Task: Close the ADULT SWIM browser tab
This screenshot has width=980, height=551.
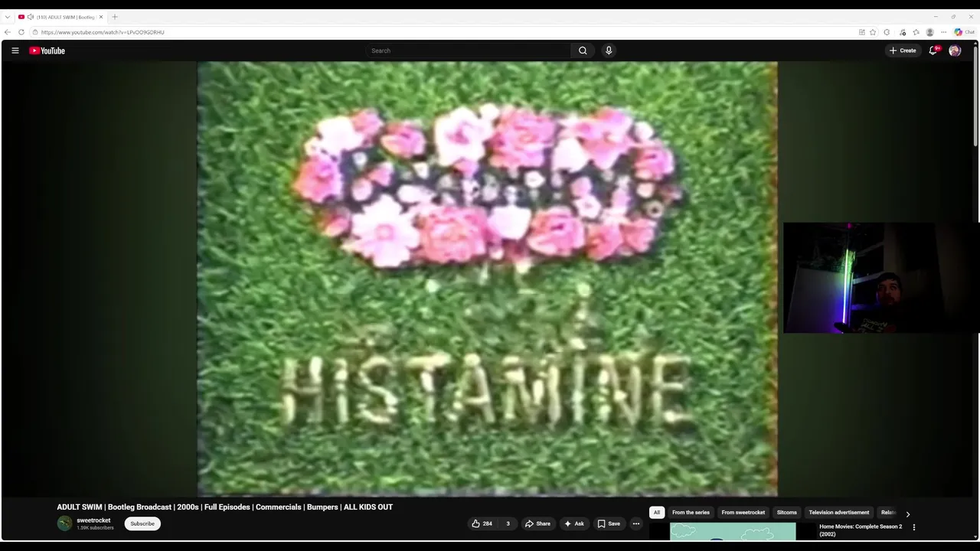Action: [x=100, y=17]
